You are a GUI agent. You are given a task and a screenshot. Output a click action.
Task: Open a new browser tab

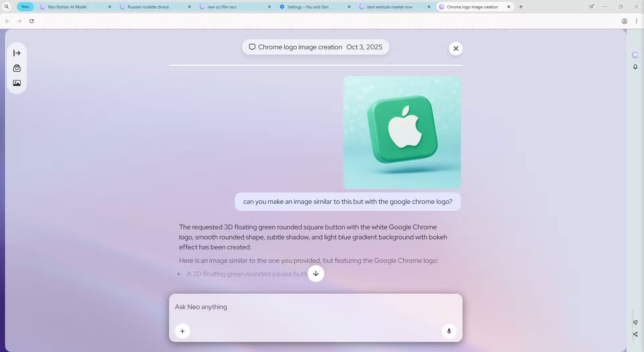(521, 7)
